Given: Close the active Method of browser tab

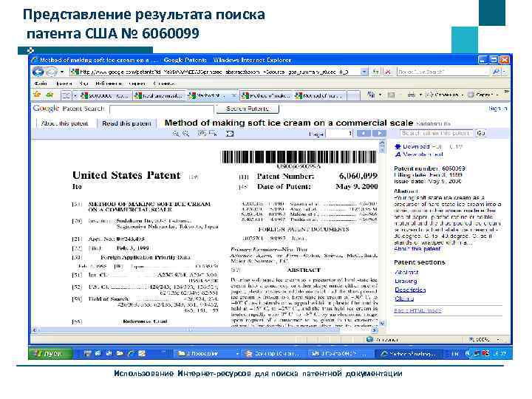Looking at the screenshot, I should [233, 96].
